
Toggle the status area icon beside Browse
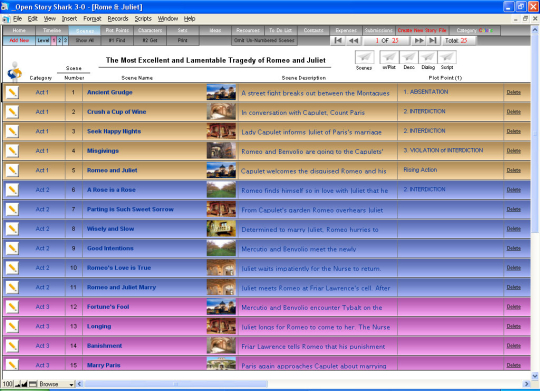pyautogui.click(x=33, y=384)
